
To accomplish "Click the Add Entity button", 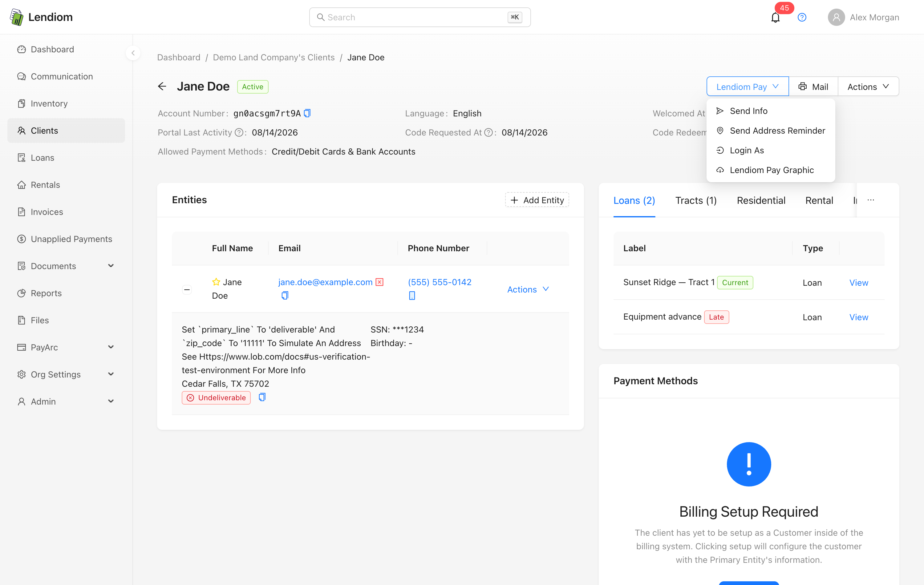I will pos(537,200).
